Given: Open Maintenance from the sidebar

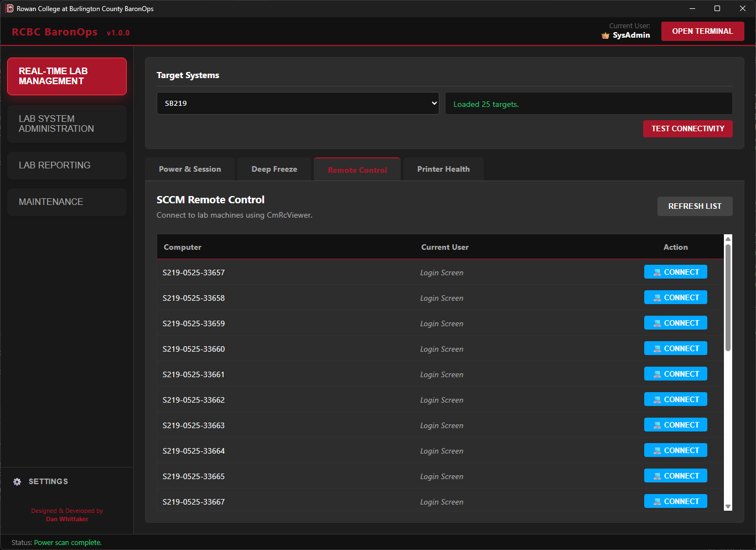Looking at the screenshot, I should tap(66, 202).
